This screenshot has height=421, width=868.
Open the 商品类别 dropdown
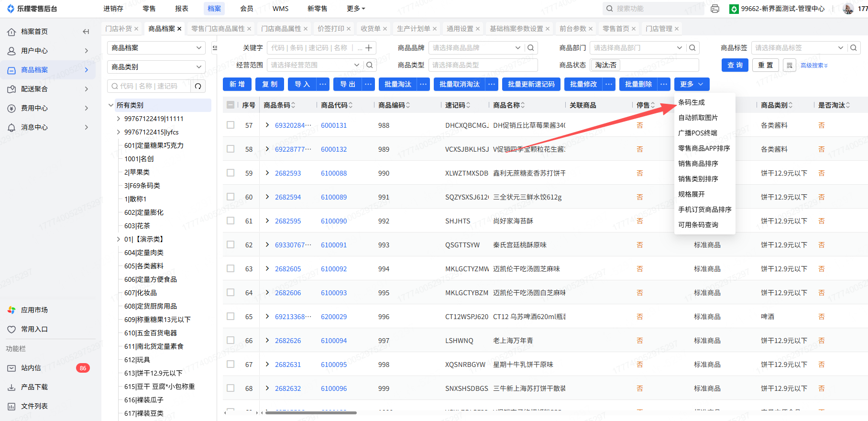[156, 67]
